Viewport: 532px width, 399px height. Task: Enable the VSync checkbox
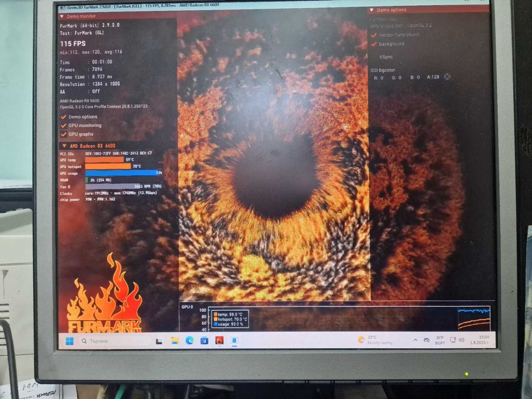[374, 57]
